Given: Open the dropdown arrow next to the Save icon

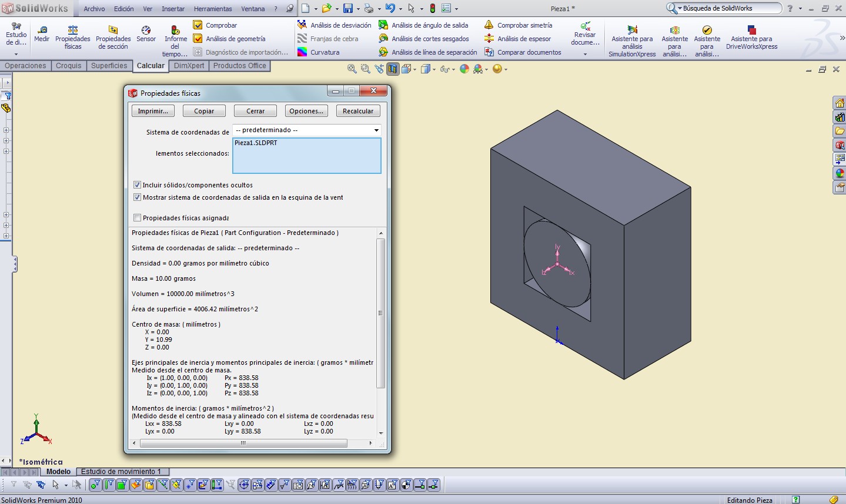Looking at the screenshot, I should [359, 9].
